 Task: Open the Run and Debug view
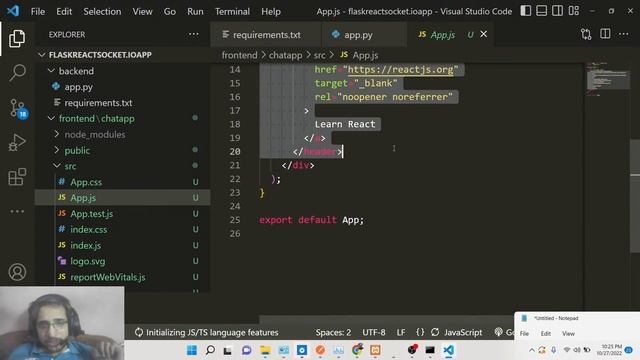[17, 142]
